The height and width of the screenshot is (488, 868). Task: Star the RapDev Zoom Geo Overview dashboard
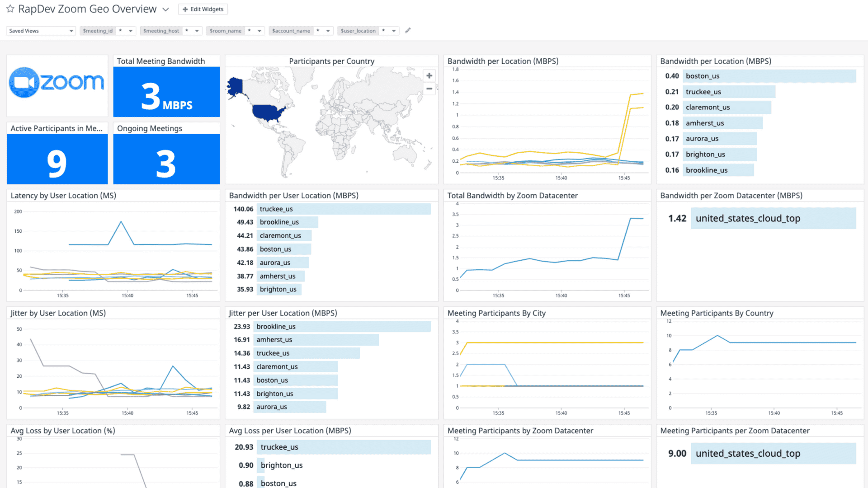[x=10, y=9]
